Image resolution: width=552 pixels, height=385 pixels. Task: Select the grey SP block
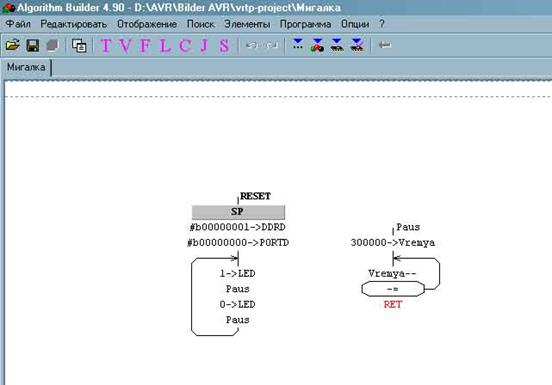click(x=238, y=212)
